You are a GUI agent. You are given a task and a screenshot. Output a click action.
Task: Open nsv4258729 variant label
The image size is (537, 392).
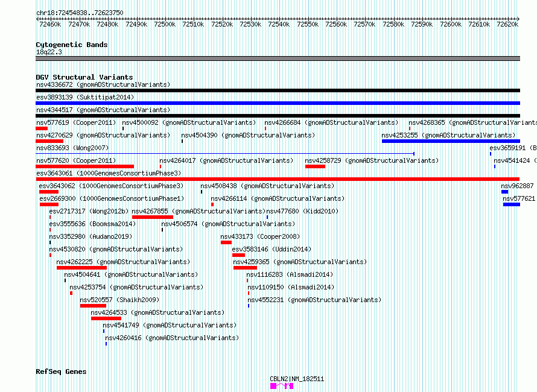372,160
